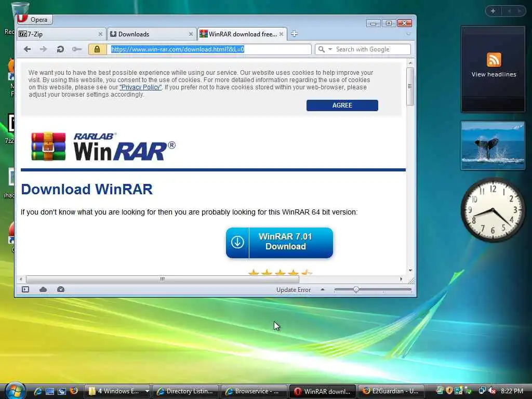Click the password wand key icon

pyautogui.click(x=77, y=49)
